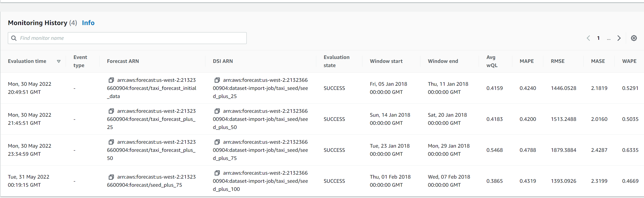Click window end Mon, 29 Jan 2018
Image resolution: width=644 pixels, height=198 pixels.
449,150
